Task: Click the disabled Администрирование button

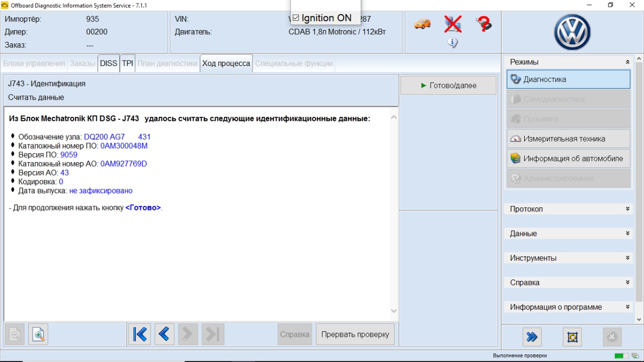Action: (x=569, y=178)
